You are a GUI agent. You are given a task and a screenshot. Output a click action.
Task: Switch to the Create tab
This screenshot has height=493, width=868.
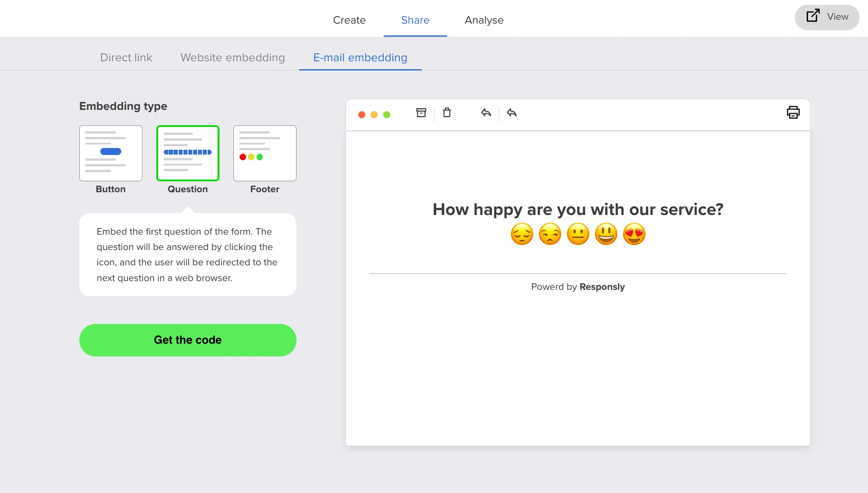coord(349,20)
